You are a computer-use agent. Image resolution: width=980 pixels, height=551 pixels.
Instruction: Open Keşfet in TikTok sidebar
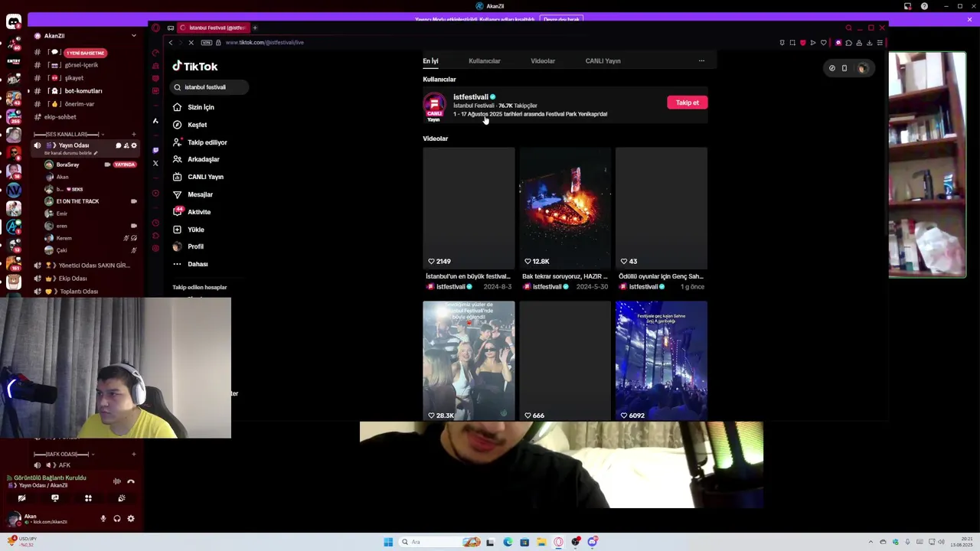[191, 125]
